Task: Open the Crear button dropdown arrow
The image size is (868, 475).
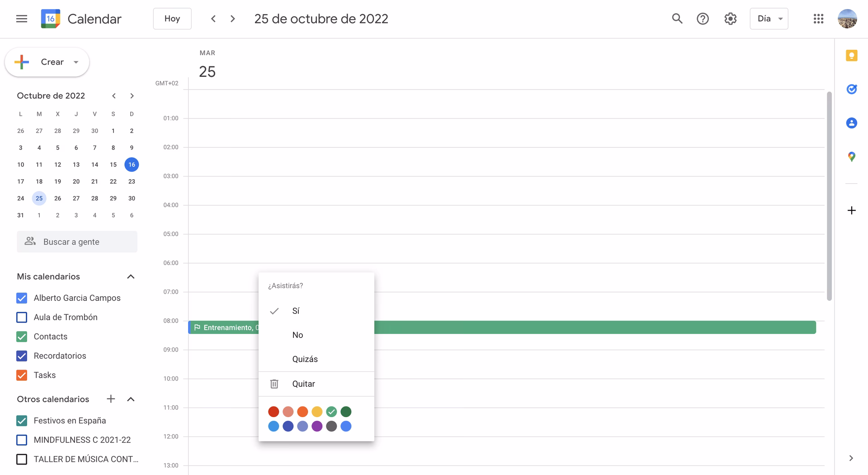Action: pyautogui.click(x=76, y=62)
